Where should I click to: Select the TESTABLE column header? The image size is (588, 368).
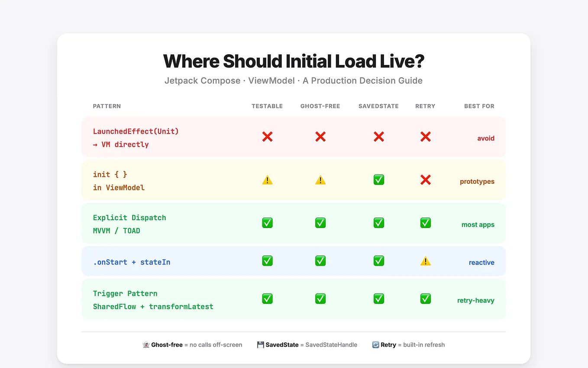tap(267, 106)
